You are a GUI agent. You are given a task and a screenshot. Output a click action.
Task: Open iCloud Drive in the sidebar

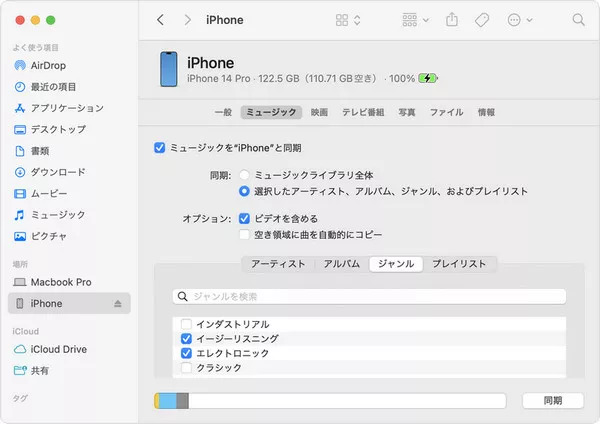point(50,349)
